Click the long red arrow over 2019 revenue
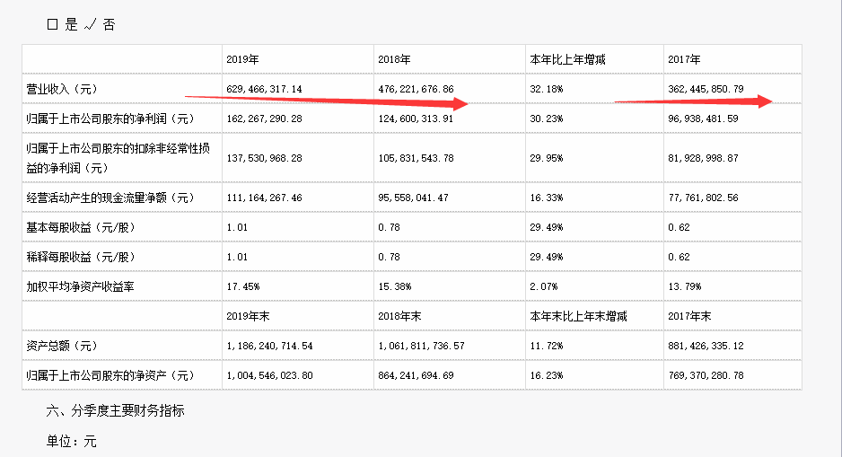This screenshot has width=868, height=457. pyautogui.click(x=332, y=101)
